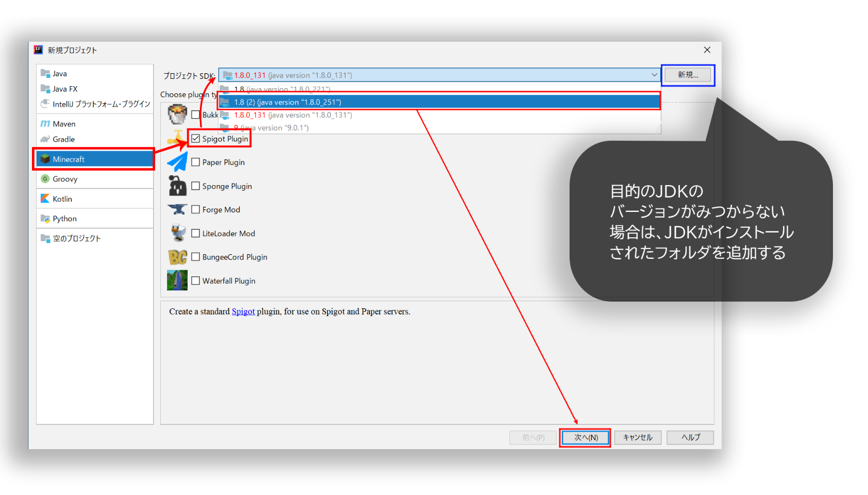Click the IntelliJ platform plugin icon
The width and height of the screenshot is (868, 495).
(45, 104)
